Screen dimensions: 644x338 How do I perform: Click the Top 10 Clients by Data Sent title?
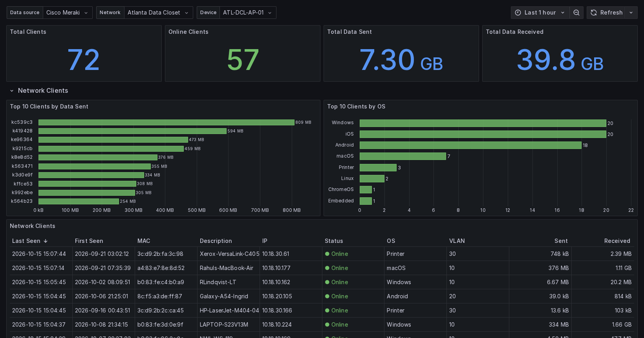pyautogui.click(x=49, y=107)
